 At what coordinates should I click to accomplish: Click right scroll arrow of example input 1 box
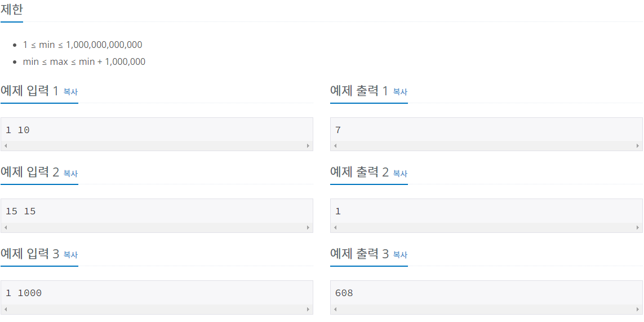pyautogui.click(x=308, y=146)
